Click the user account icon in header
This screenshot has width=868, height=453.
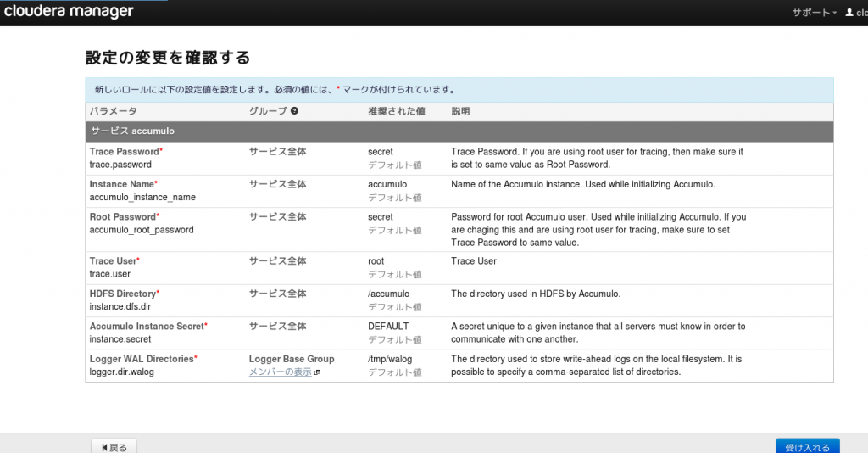click(849, 12)
